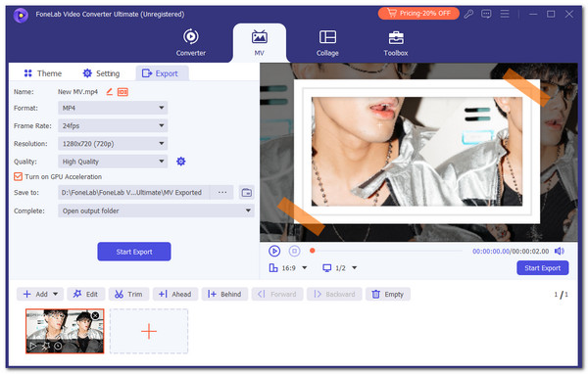Open the hamburger menu icon

[x=505, y=14]
